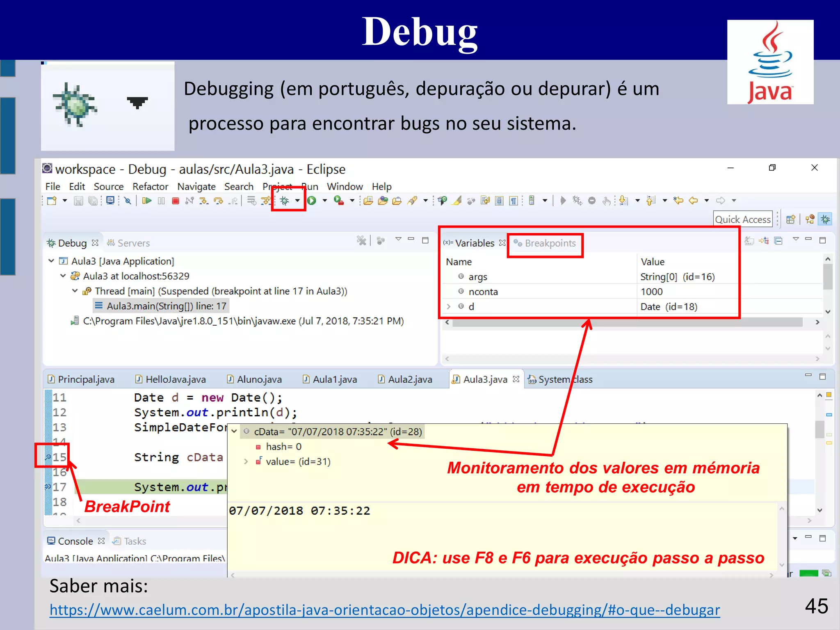Toggle Show Type Names in Variables view

coord(749,241)
